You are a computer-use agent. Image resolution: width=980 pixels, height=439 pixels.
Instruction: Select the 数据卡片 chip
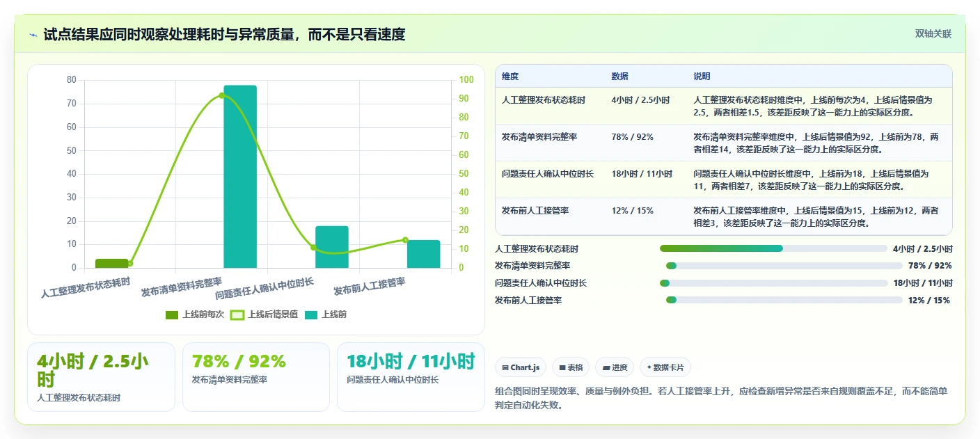point(665,367)
